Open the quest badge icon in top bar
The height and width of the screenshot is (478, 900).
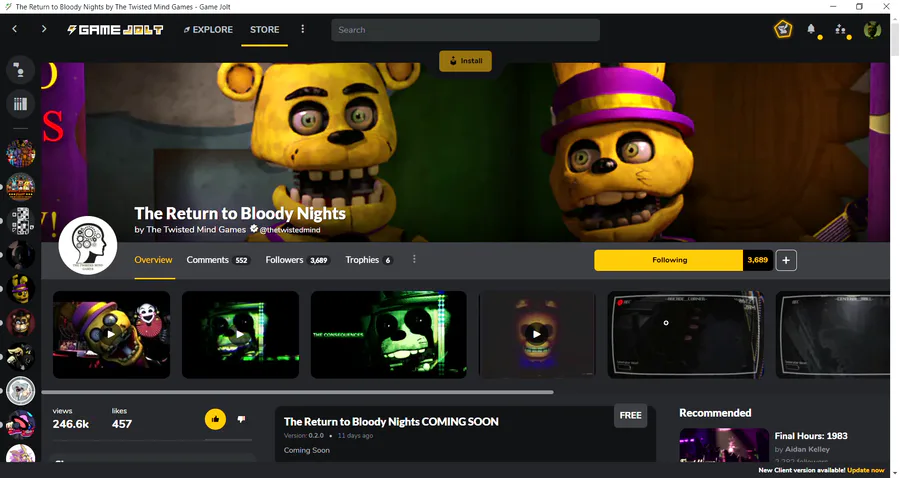783,29
